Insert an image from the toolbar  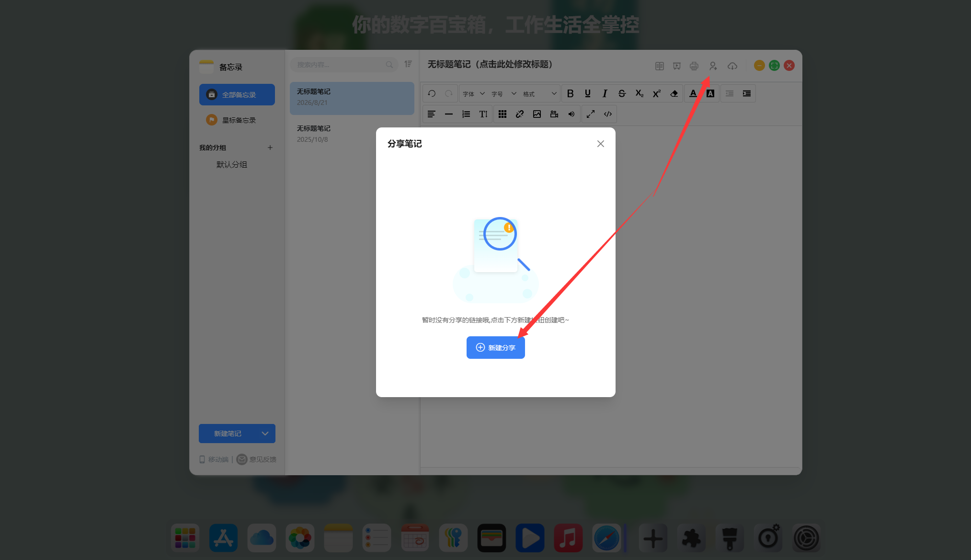pos(537,114)
